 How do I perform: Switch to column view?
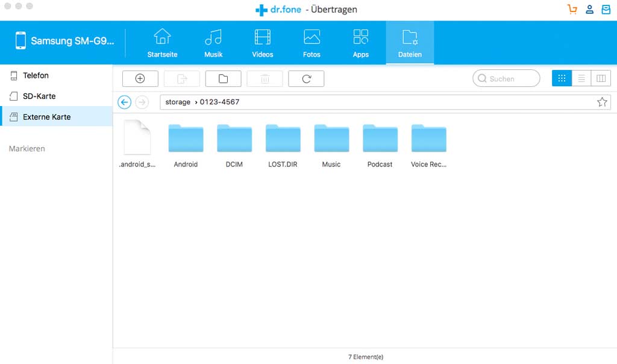(600, 78)
